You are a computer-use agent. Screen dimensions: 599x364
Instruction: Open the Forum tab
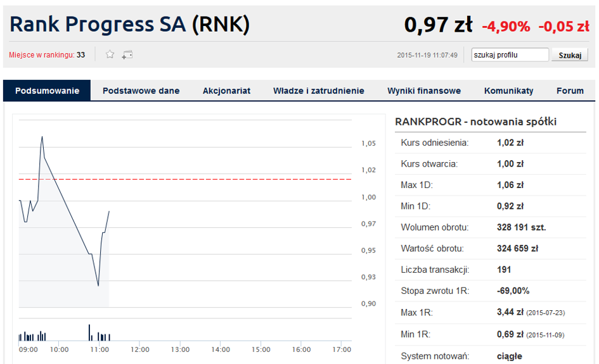(570, 91)
